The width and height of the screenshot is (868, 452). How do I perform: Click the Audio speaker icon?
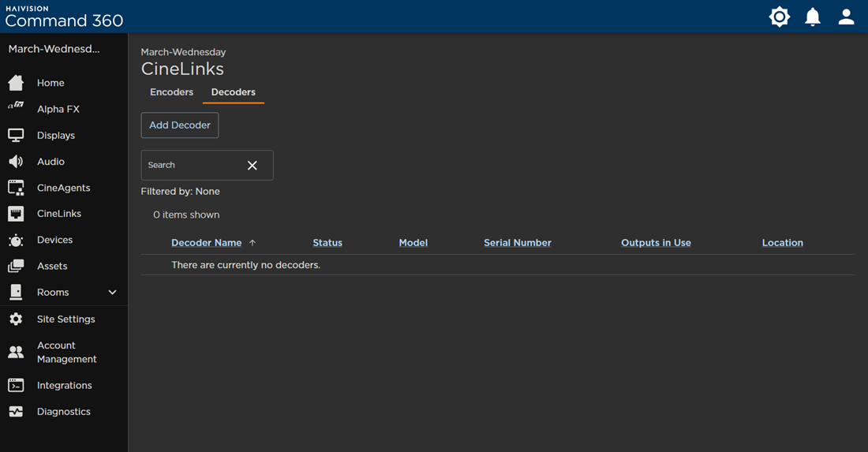[16, 162]
